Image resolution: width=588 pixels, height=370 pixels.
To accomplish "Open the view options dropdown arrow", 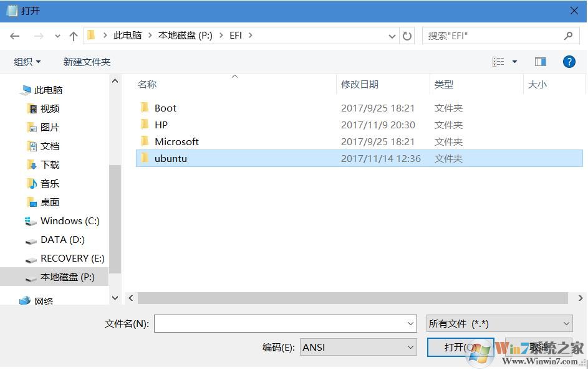I will click(515, 62).
